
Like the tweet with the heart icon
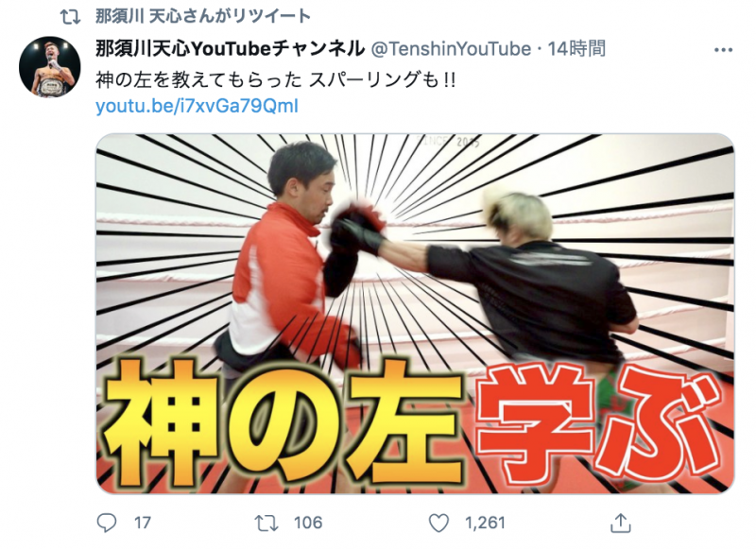(x=438, y=523)
